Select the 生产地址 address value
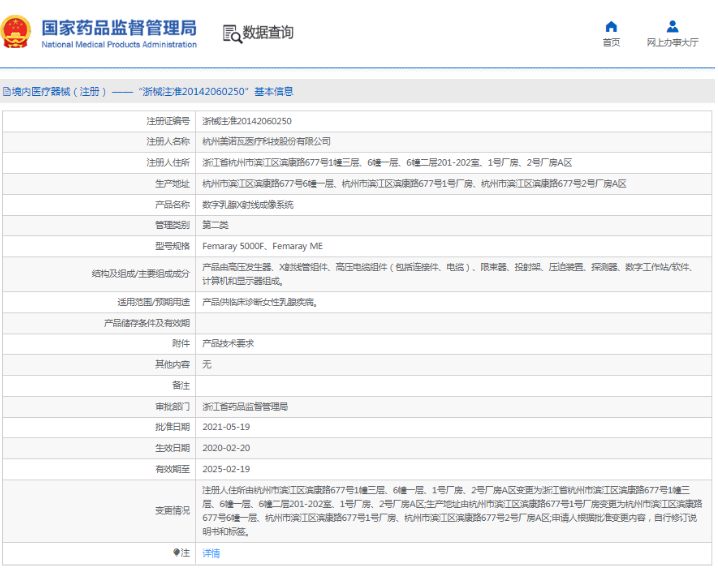 (x=414, y=184)
